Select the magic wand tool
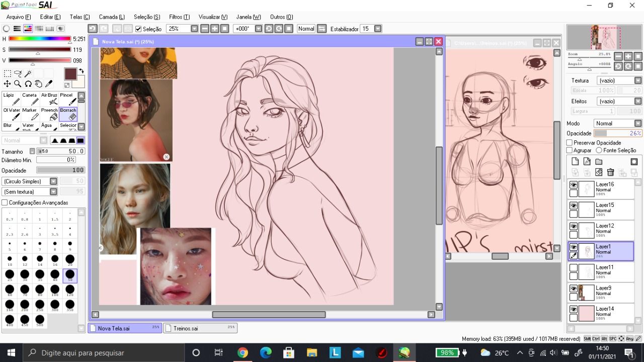Image resolution: width=644 pixels, height=362 pixels. (28, 74)
